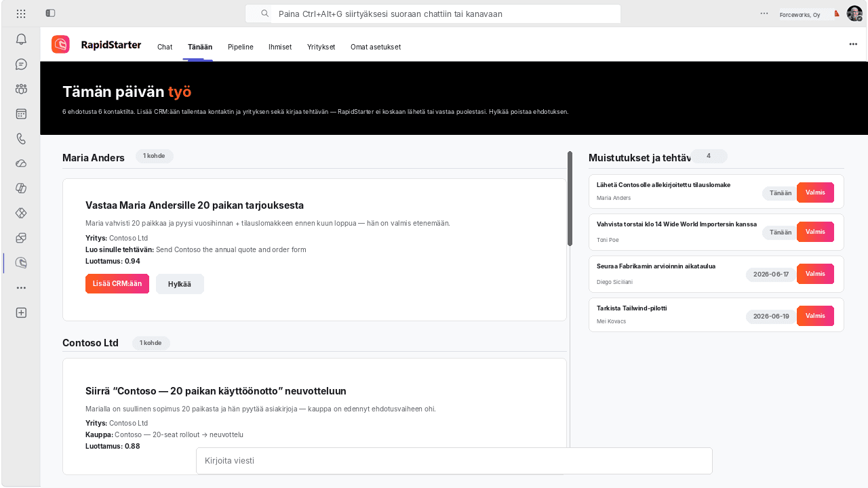The image size is (868, 488).
Task: Click the Mei Kovacs contact name
Action: click(x=611, y=321)
